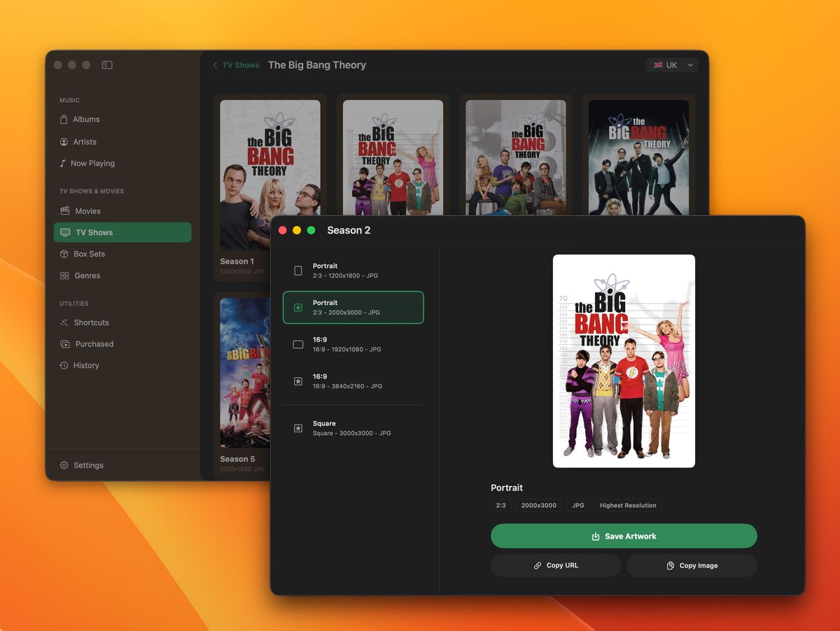Click the clipboard icon on Copy Image
840x631 pixels.
point(671,565)
